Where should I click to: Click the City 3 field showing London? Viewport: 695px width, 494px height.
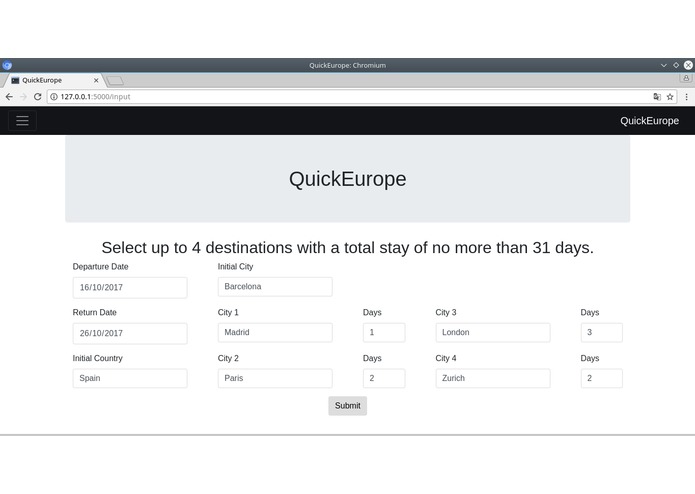click(493, 332)
